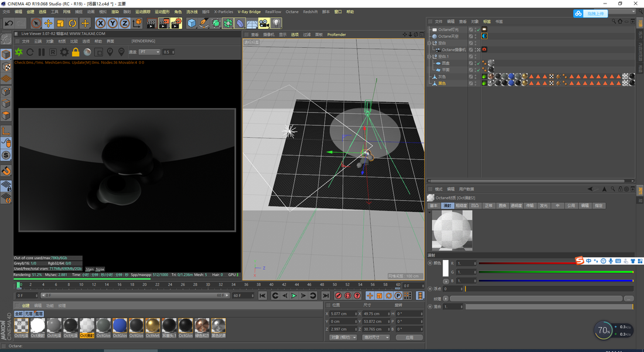Toggle the enable checkmark for Octane灯光
Viewport: 644px width, 352px height.
click(x=479, y=29)
